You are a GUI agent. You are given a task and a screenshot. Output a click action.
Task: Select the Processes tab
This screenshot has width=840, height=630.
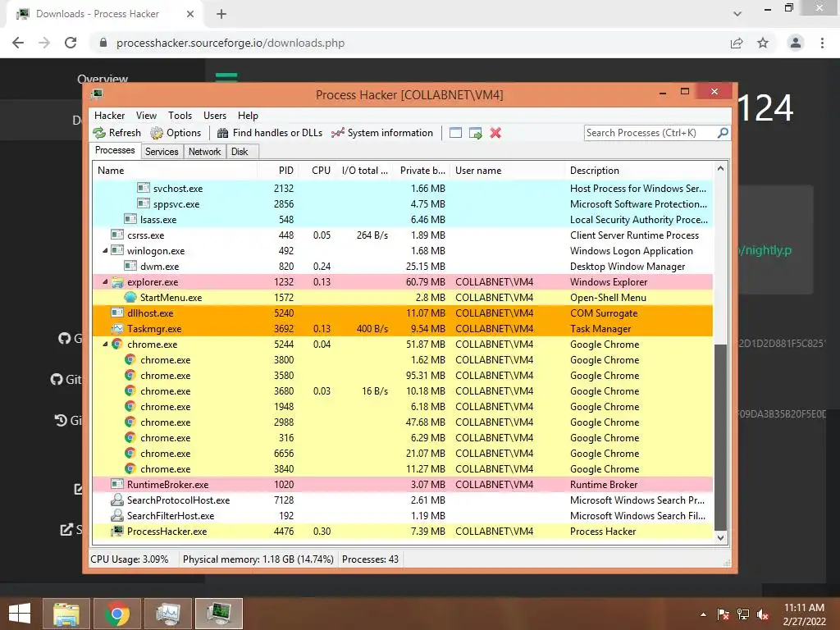click(115, 151)
